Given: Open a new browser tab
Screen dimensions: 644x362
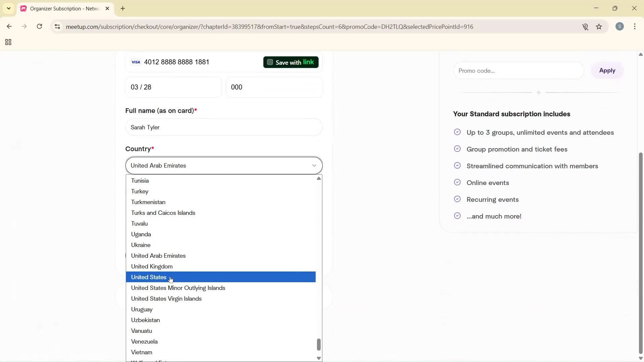Looking at the screenshot, I should pos(123,8).
